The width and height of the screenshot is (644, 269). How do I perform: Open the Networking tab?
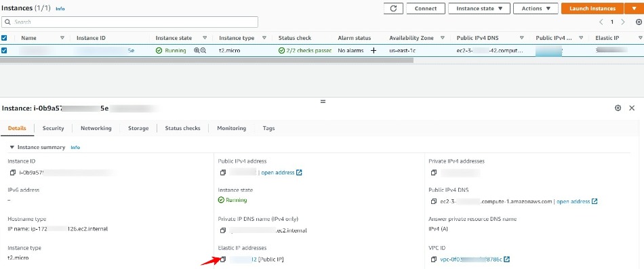tap(96, 128)
